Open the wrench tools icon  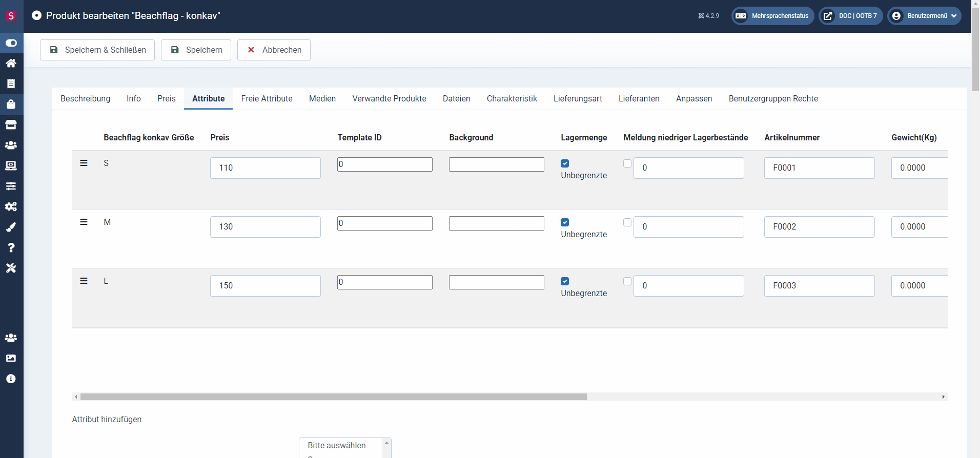11,268
